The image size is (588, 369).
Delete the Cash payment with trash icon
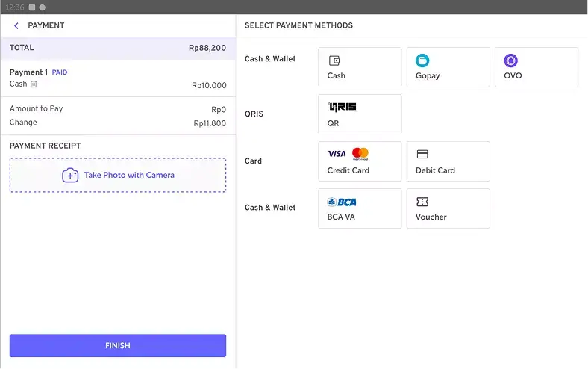click(34, 84)
